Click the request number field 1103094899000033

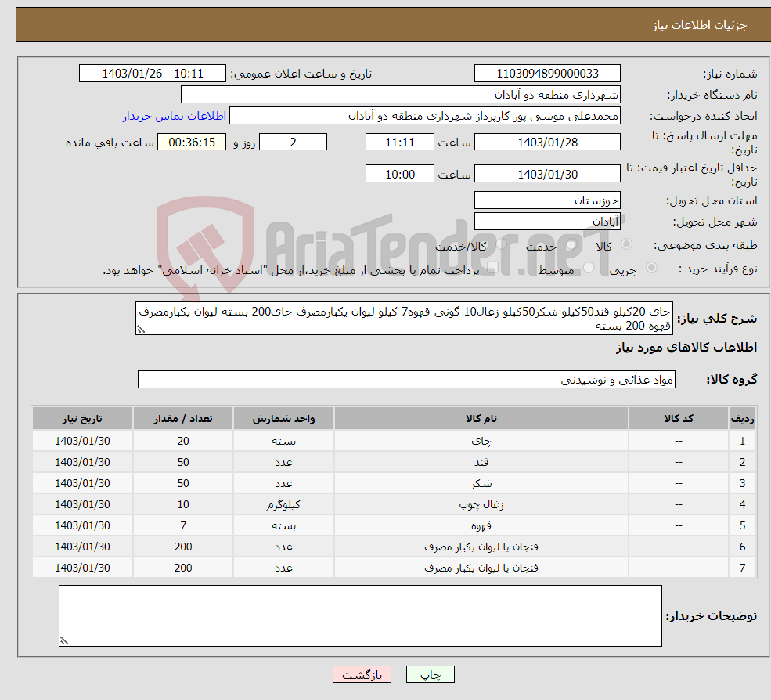point(547,74)
